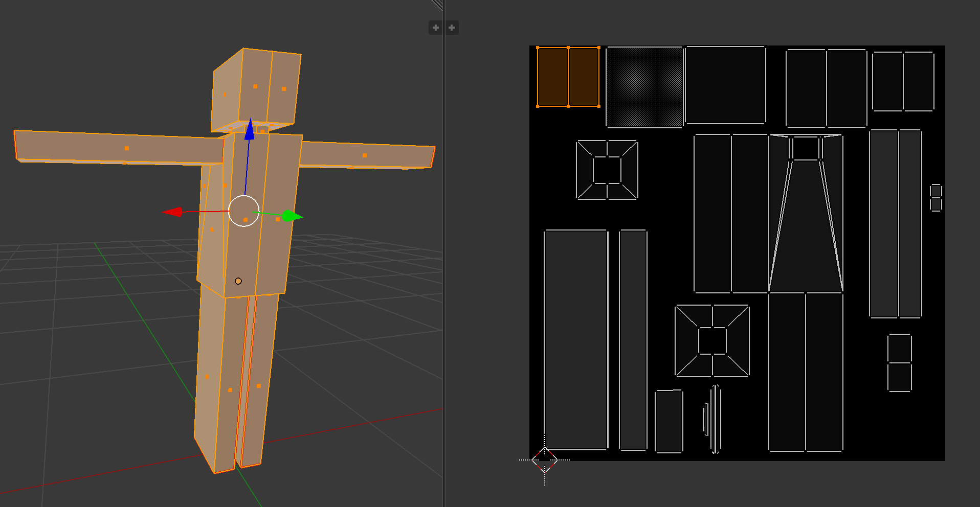Open 3D viewport properties panel plus icon
Viewport: 980px width, 507px height.
[435, 28]
